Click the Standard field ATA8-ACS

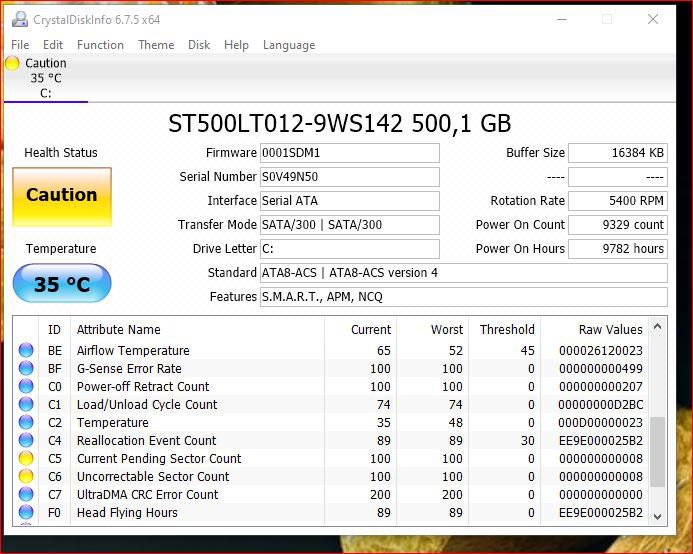[464, 273]
